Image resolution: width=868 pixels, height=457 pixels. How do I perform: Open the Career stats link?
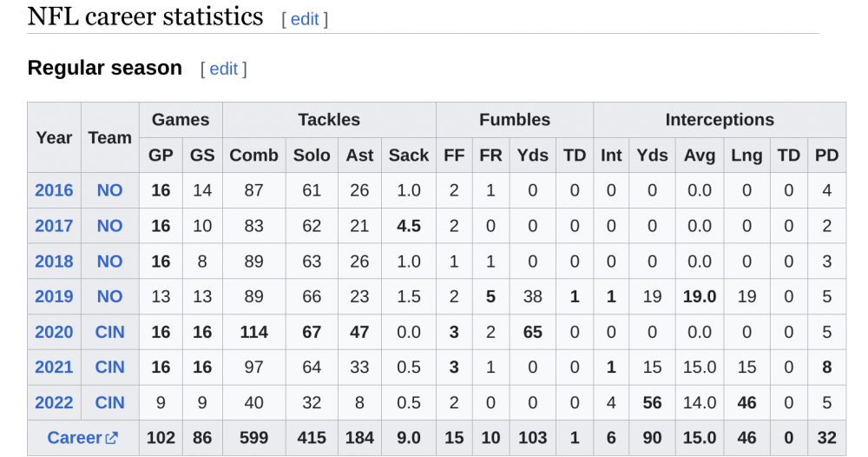tap(75, 439)
